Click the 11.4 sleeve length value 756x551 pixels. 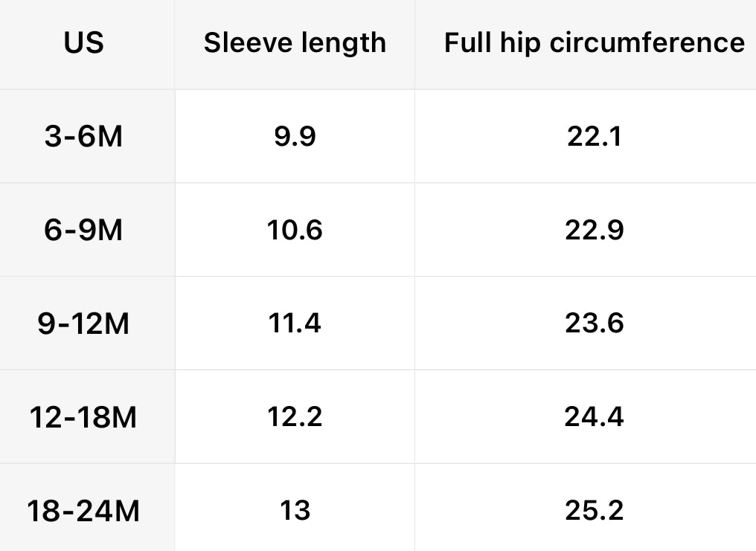(295, 324)
